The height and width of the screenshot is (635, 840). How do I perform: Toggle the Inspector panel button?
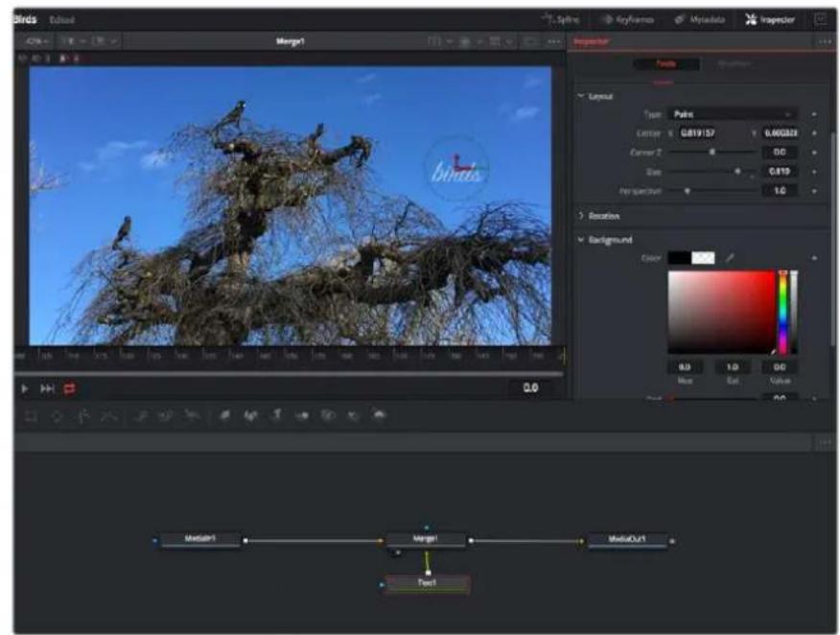pyautogui.click(x=770, y=20)
